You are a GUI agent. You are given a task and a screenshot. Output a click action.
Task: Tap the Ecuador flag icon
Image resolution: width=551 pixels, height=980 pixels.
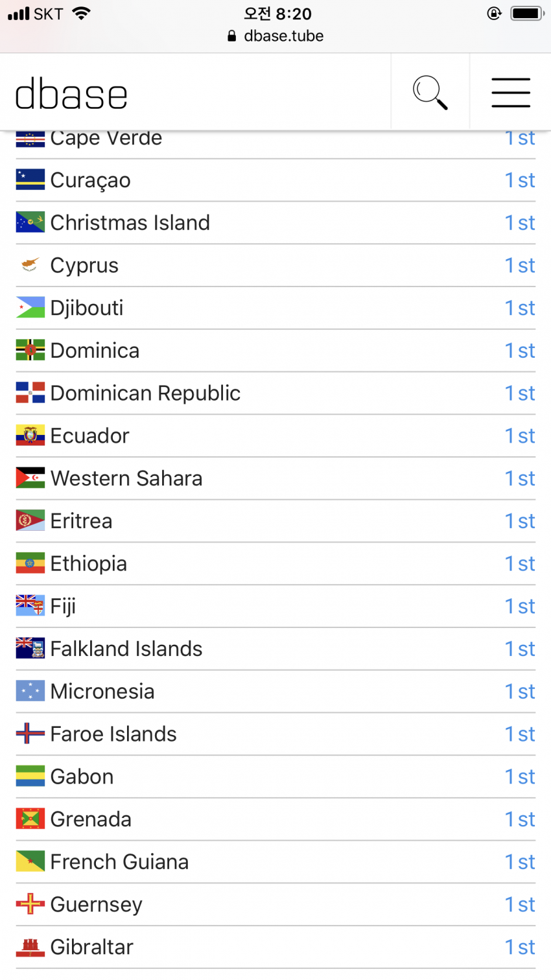pos(30,436)
